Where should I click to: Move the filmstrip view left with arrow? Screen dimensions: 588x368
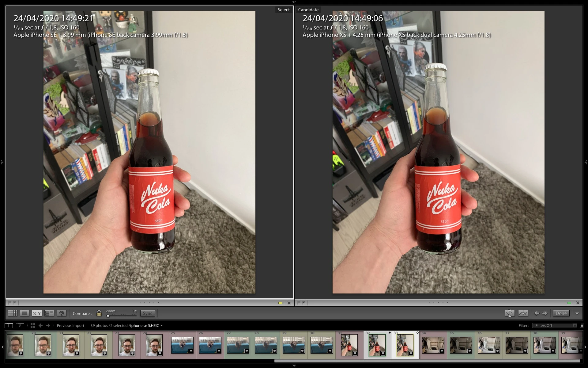click(x=2, y=347)
